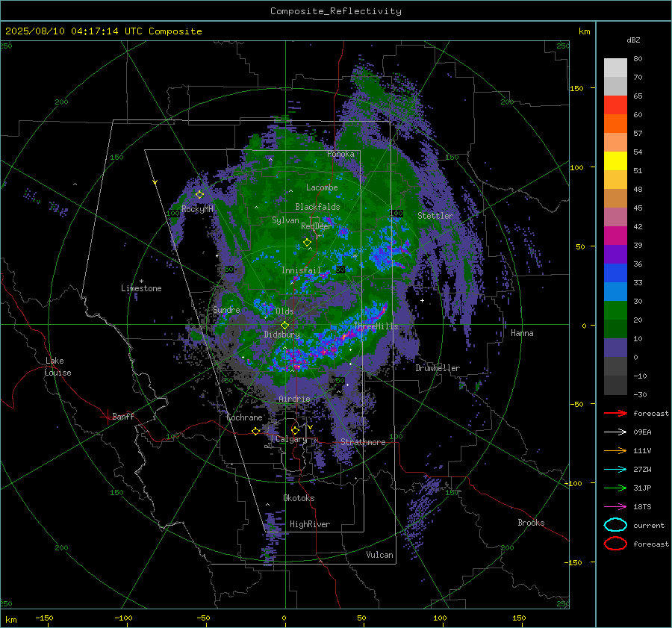Click the HighRiver city label
672x628 pixels.
tap(310, 524)
